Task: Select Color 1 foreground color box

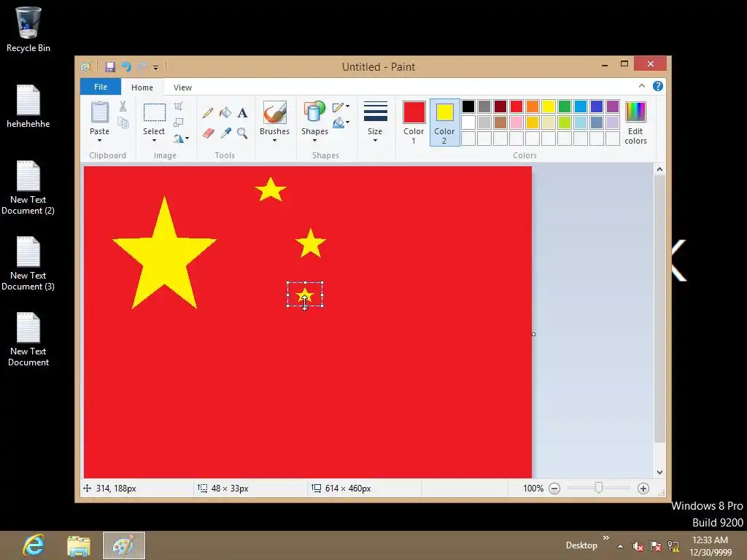Action: coord(414,122)
